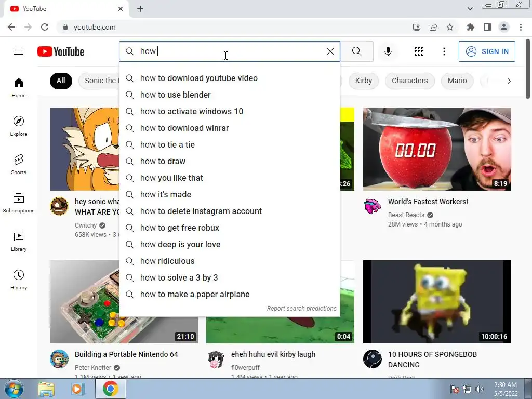The height and width of the screenshot is (399, 532).
Task: Click Report search predictions link
Action: [x=301, y=309]
